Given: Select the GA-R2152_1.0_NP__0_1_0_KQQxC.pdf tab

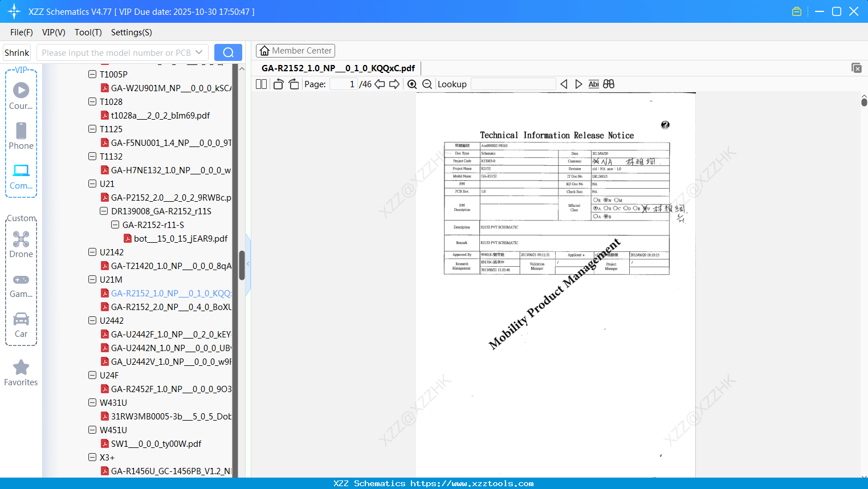Looking at the screenshot, I should tap(339, 68).
